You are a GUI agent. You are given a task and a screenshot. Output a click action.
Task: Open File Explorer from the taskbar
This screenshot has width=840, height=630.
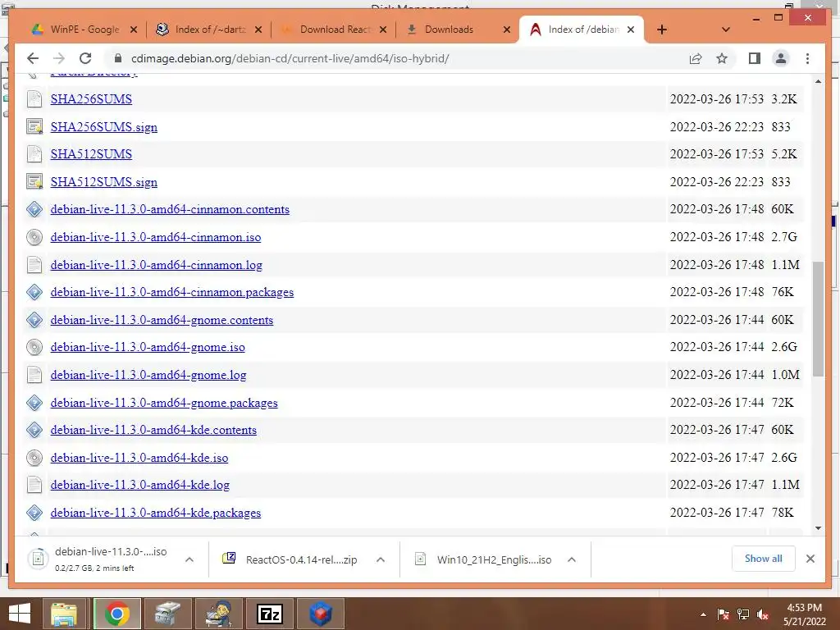(x=64, y=614)
